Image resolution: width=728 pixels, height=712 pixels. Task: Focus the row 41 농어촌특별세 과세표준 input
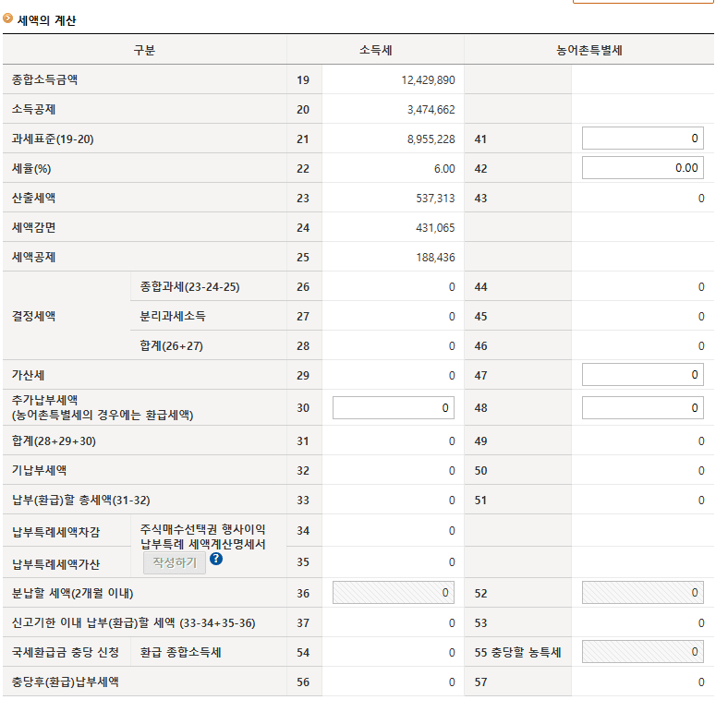click(x=642, y=139)
